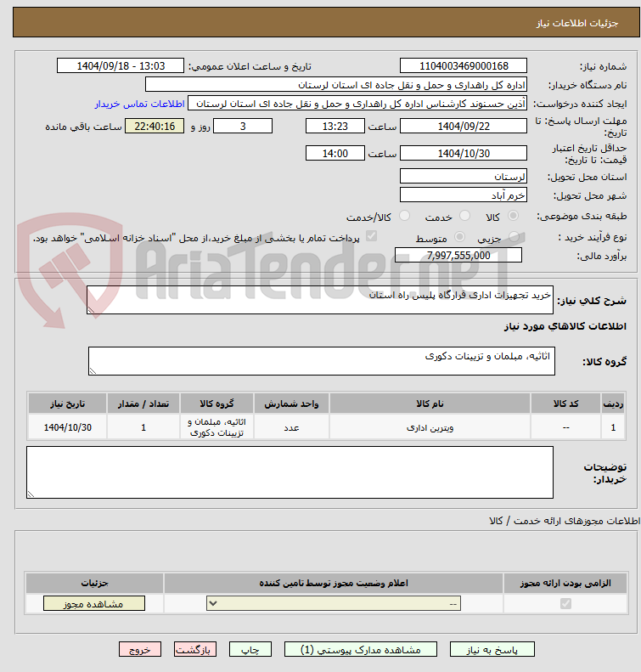Open the اطلاعات تماس خریدار link
Image resolution: width=641 pixels, height=672 pixels.
point(139,104)
